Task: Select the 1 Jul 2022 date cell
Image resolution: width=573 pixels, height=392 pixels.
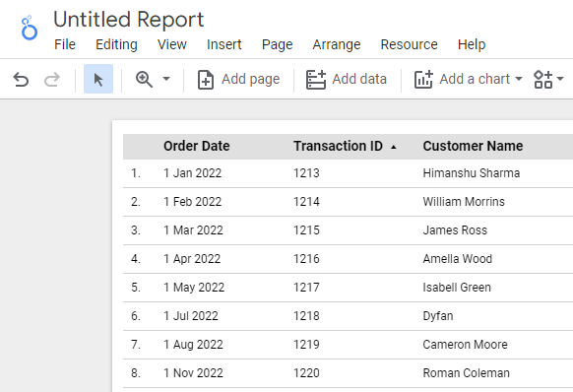Action: tap(191, 315)
